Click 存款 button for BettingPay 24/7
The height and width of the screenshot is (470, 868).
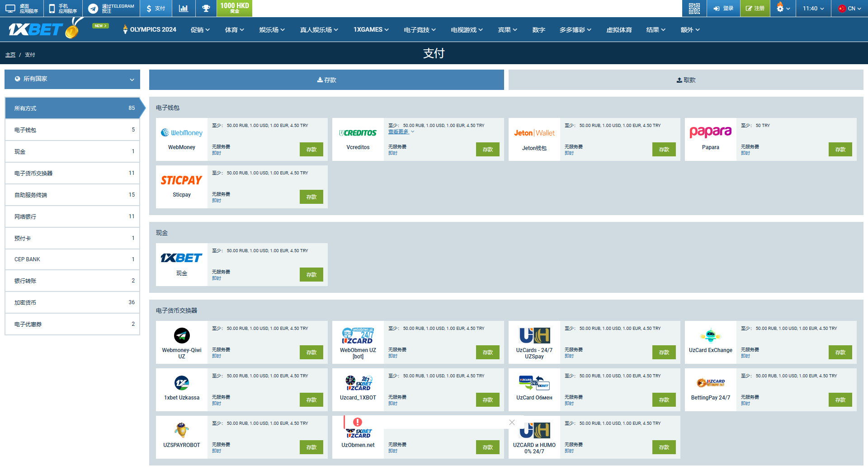pyautogui.click(x=840, y=400)
